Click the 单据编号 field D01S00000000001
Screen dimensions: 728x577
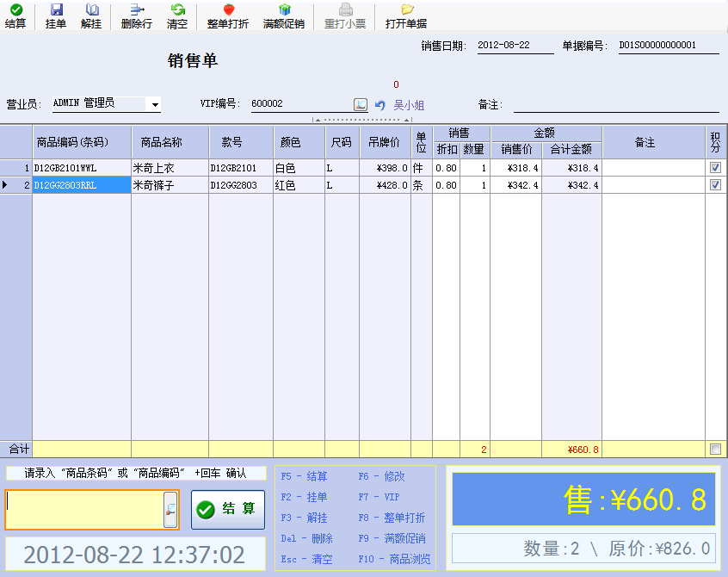669,46
